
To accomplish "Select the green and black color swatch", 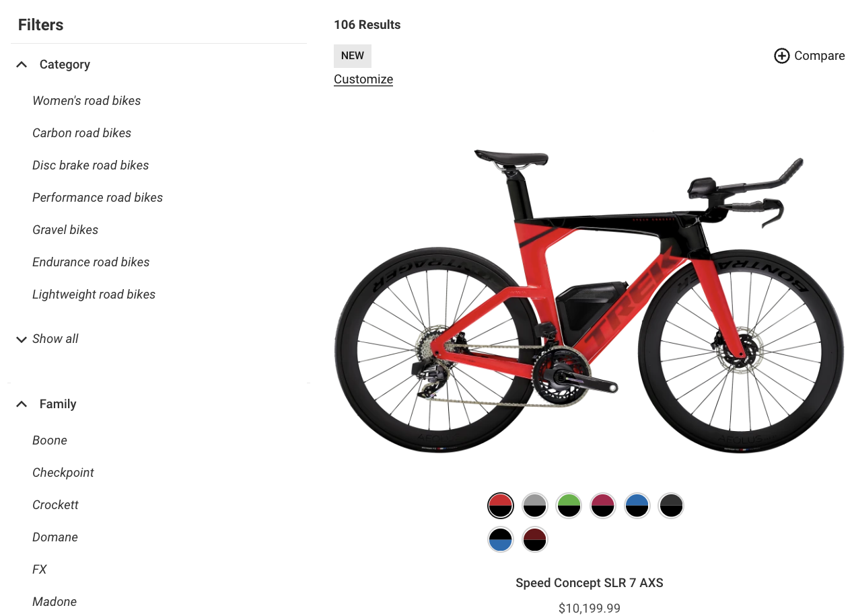I will pyautogui.click(x=569, y=506).
